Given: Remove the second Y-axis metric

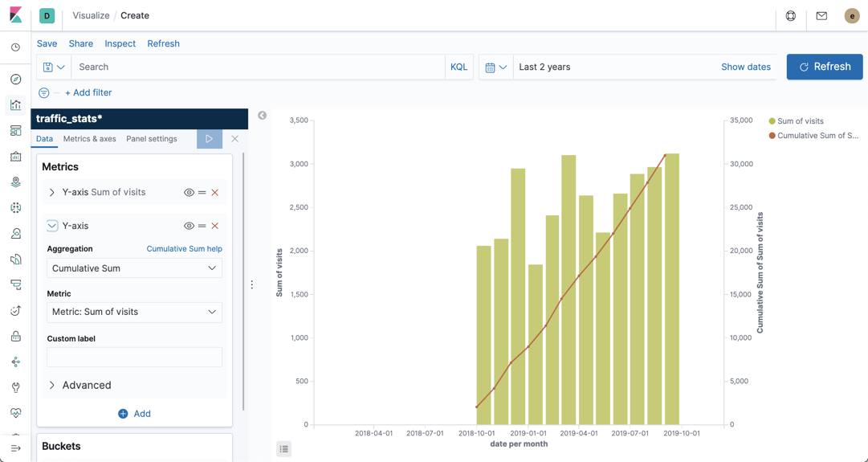Looking at the screenshot, I should (x=214, y=226).
